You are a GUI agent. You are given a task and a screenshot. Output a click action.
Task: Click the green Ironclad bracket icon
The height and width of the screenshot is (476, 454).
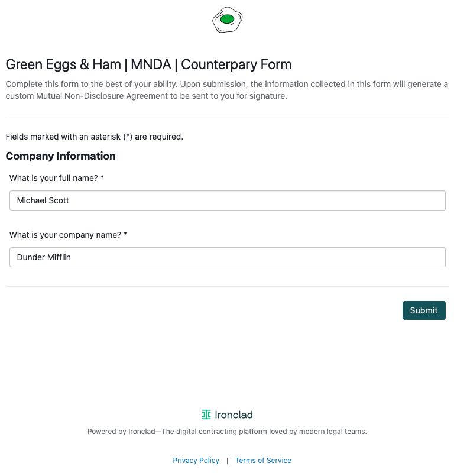click(x=206, y=415)
